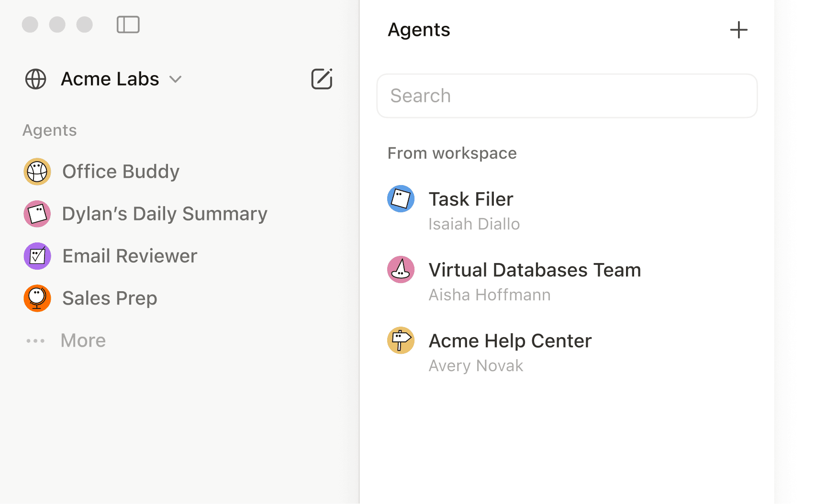
Task: Open the Agents panel heading
Action: [419, 30]
